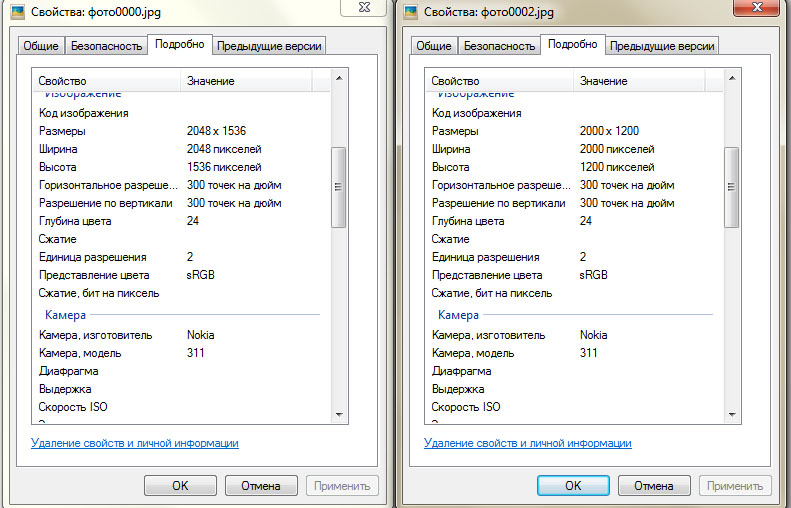Image resolution: width=791 pixels, height=508 pixels.
Task: Open the Безопасность tab in фото0000.jpg window
Action: pyautogui.click(x=106, y=46)
